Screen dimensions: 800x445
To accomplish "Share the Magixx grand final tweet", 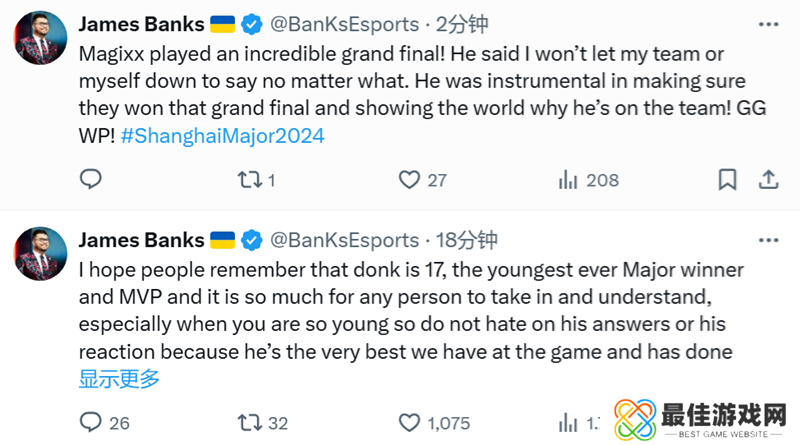I will point(769,180).
